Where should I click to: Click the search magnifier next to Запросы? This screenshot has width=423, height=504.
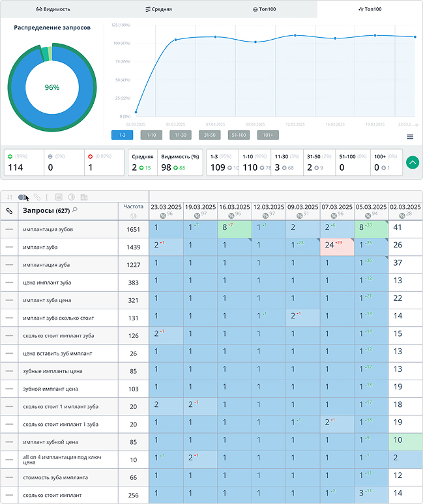[x=75, y=210]
